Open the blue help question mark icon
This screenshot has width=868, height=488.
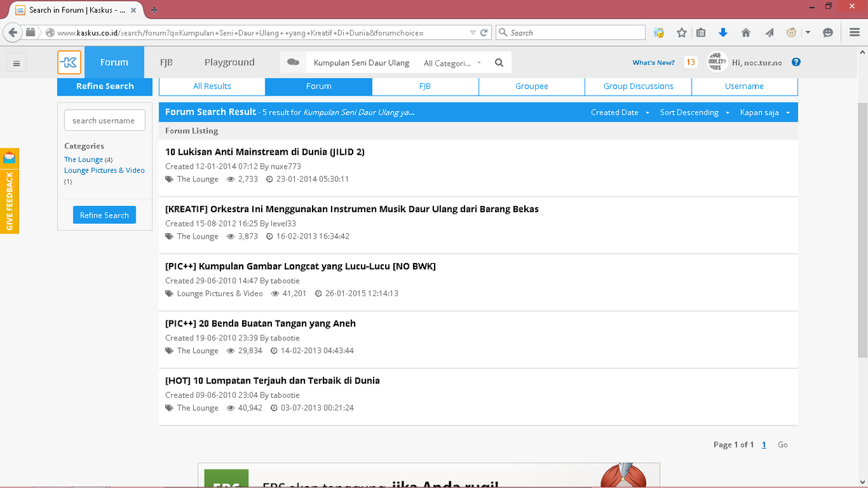point(796,62)
